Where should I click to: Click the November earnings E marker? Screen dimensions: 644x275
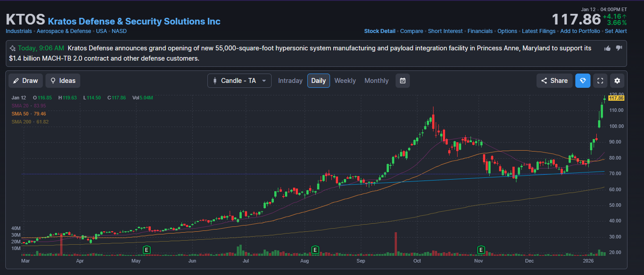[x=481, y=249]
